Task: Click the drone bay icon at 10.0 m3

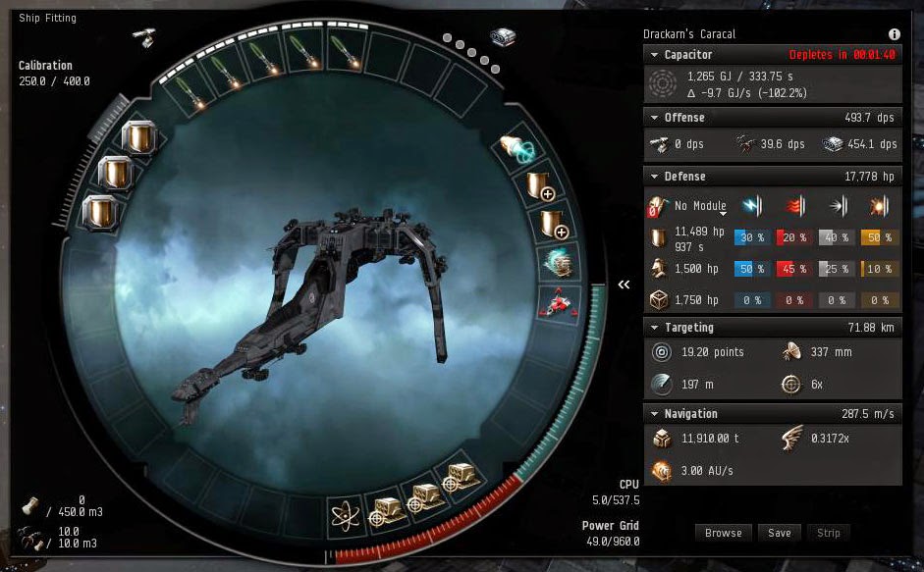Action: point(29,538)
